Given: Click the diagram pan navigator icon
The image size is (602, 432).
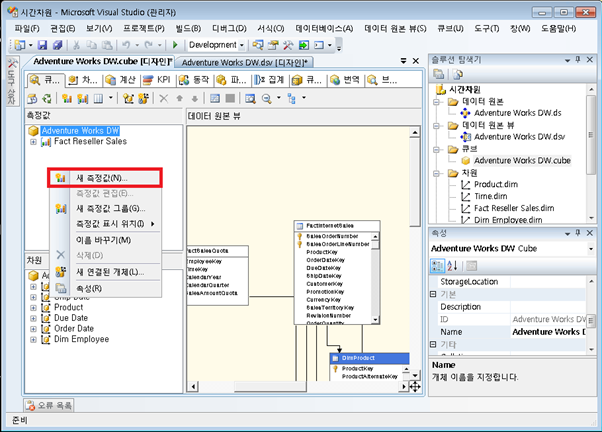Looking at the screenshot, I should (415, 387).
